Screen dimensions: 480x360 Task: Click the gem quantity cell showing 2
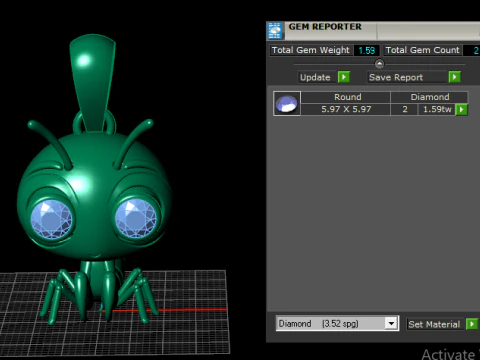[404, 109]
